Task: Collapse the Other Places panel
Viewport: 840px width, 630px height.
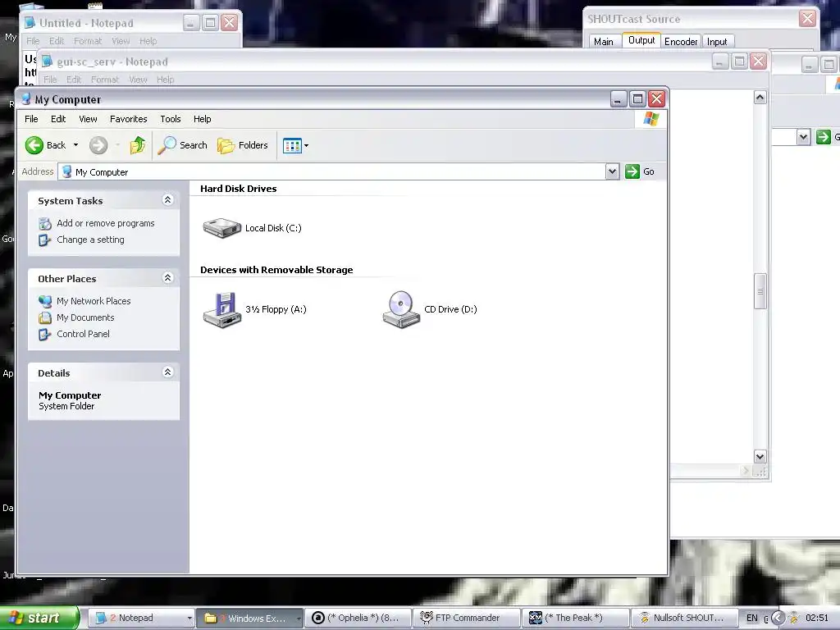Action: (167, 277)
